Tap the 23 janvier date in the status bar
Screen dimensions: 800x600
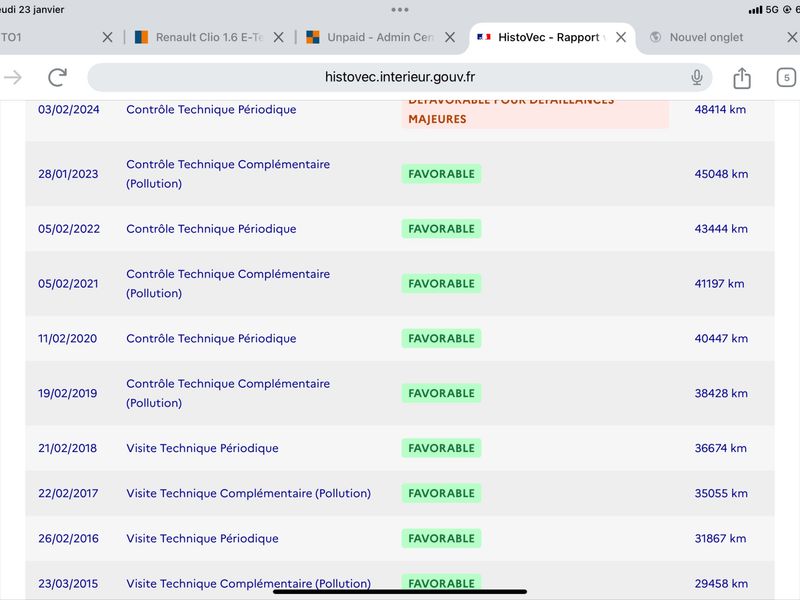(41, 10)
